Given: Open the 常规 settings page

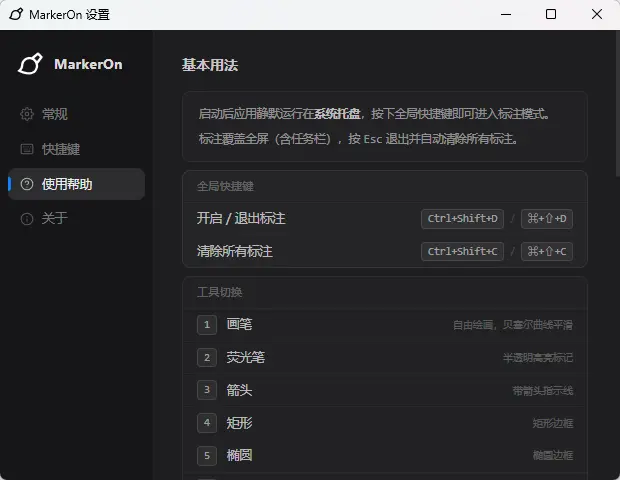Looking at the screenshot, I should pyautogui.click(x=77, y=114).
